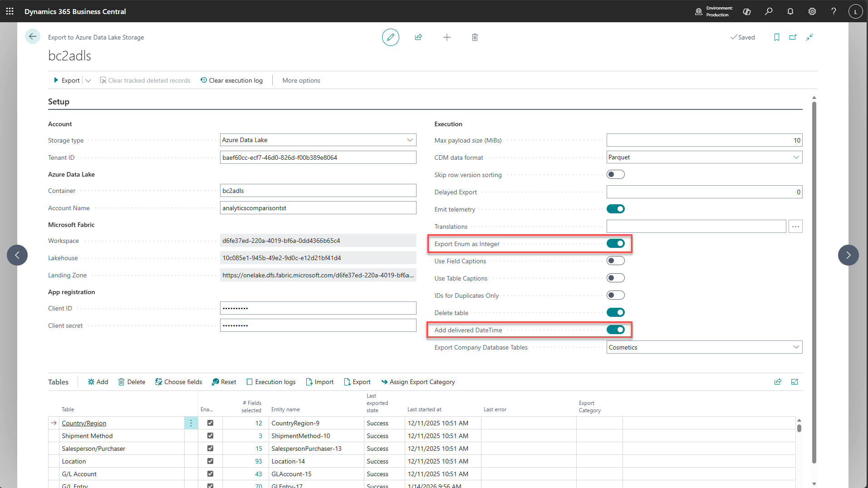Screen dimensions: 868x488
Task: Click the share icon in page header
Action: [418, 37]
